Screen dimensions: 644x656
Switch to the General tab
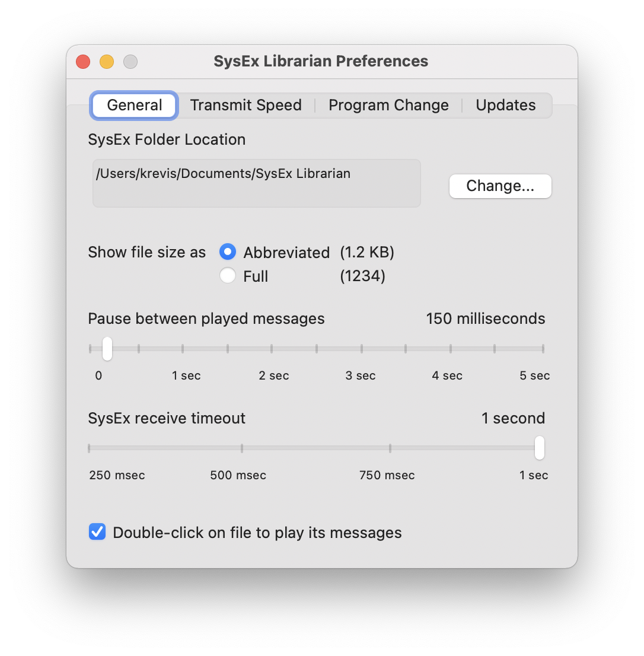pos(133,105)
